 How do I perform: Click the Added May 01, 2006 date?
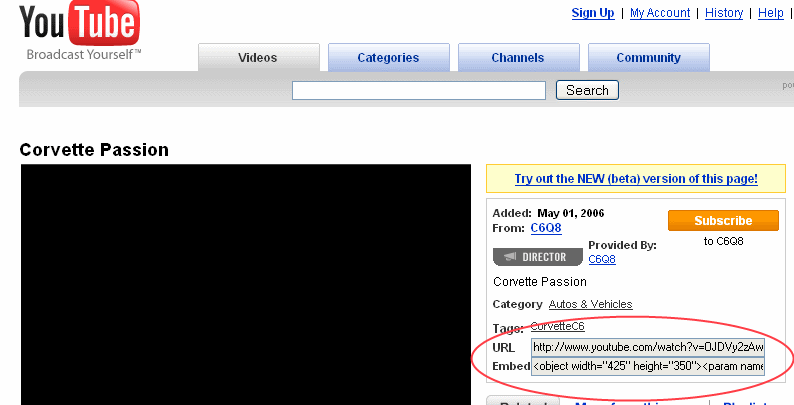(x=571, y=213)
